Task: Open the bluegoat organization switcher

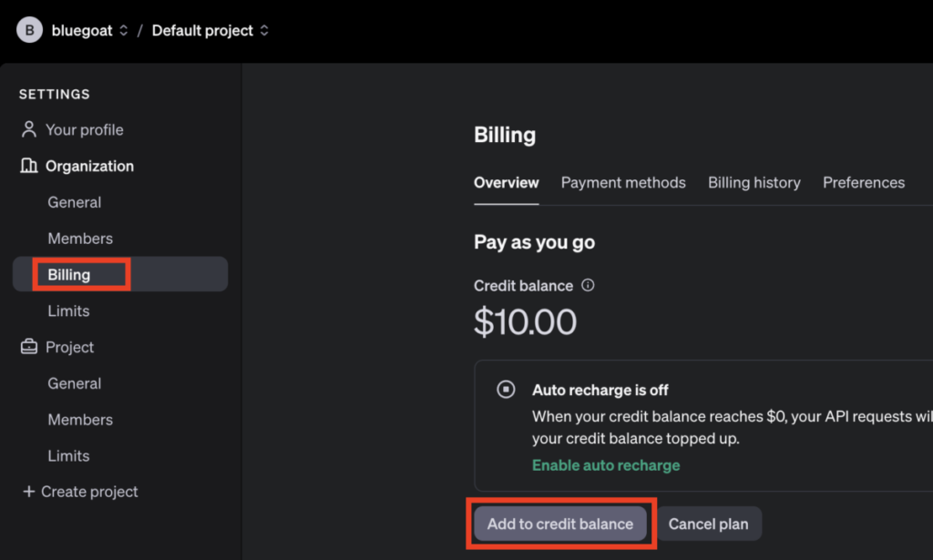Action: (89, 30)
